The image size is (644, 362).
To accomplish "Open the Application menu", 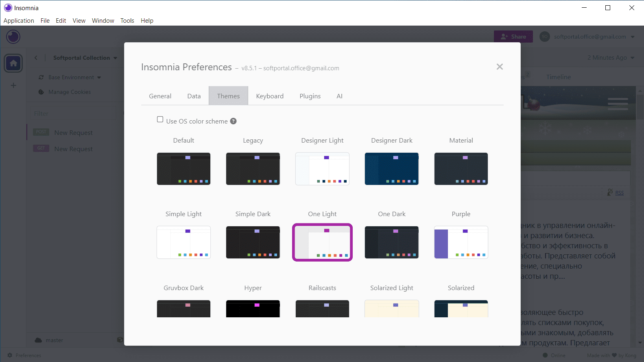I will pyautogui.click(x=19, y=21).
